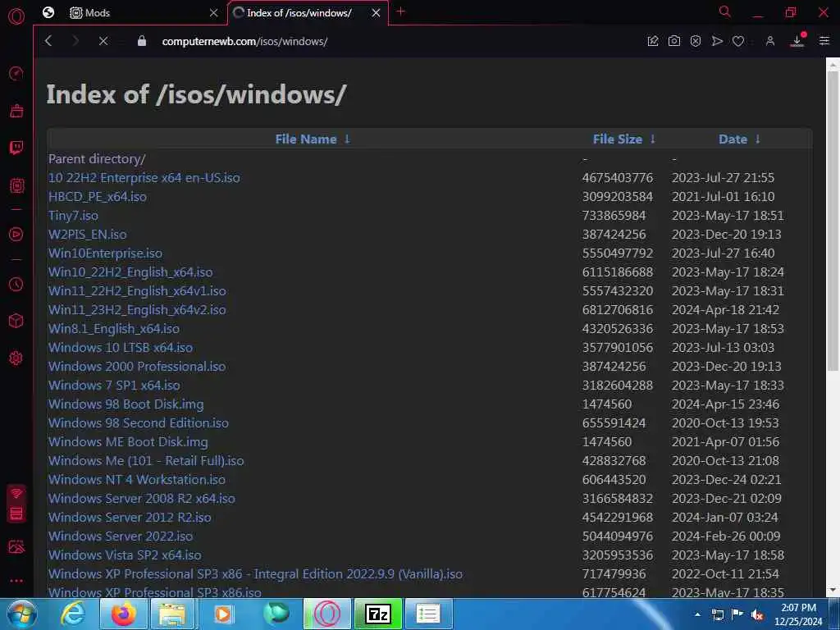Close the Mods tab

pyautogui.click(x=214, y=13)
